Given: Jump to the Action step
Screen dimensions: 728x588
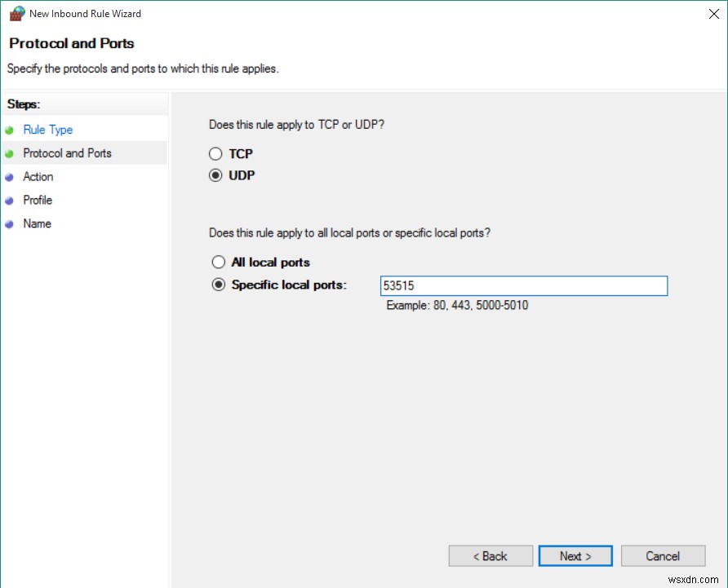Looking at the screenshot, I should 39,177.
